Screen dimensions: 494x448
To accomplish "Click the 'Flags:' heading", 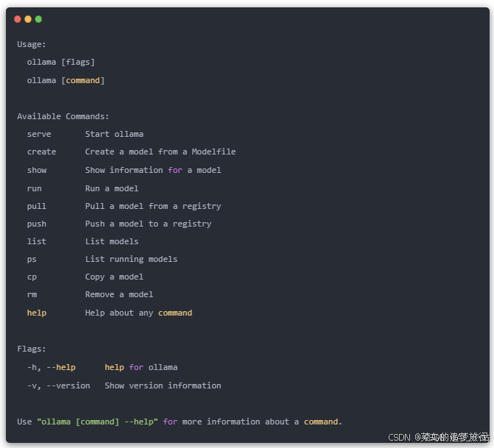I will (x=32, y=349).
